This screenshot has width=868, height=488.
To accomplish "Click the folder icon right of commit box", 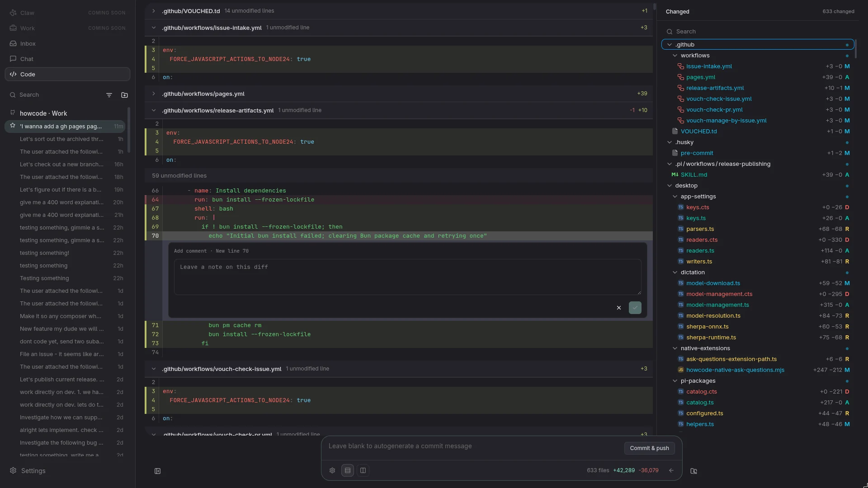I will pyautogui.click(x=694, y=471).
